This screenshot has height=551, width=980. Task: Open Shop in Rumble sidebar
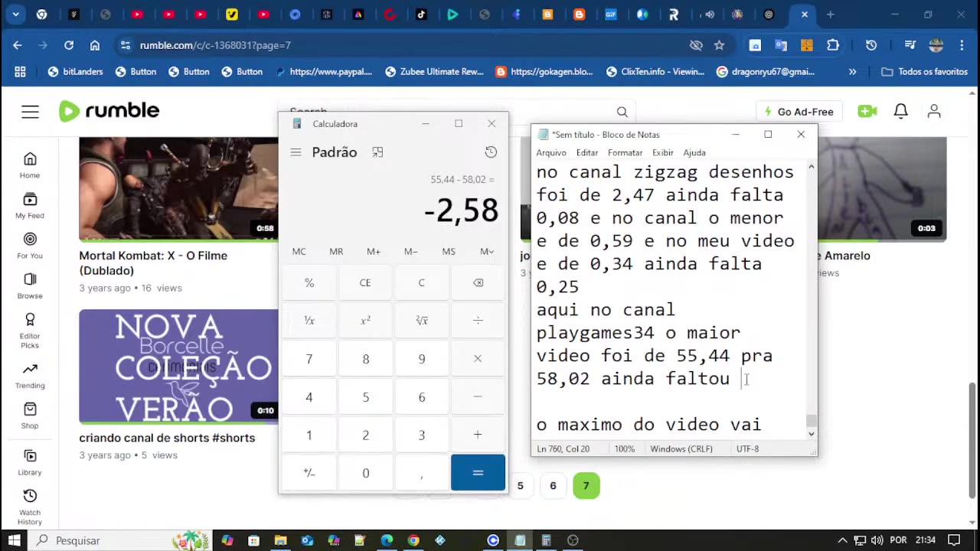coord(30,416)
